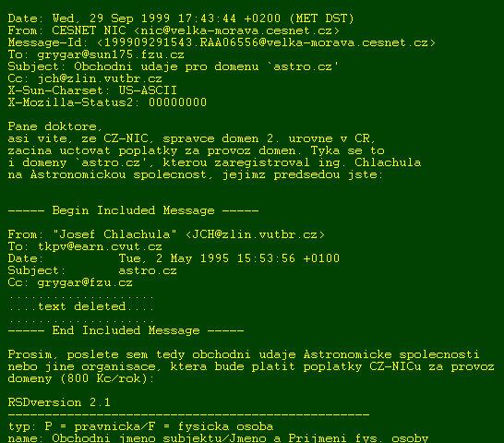Click the Subject line about astro.cz domain
Screen dimensions: 504x443
(x=174, y=66)
